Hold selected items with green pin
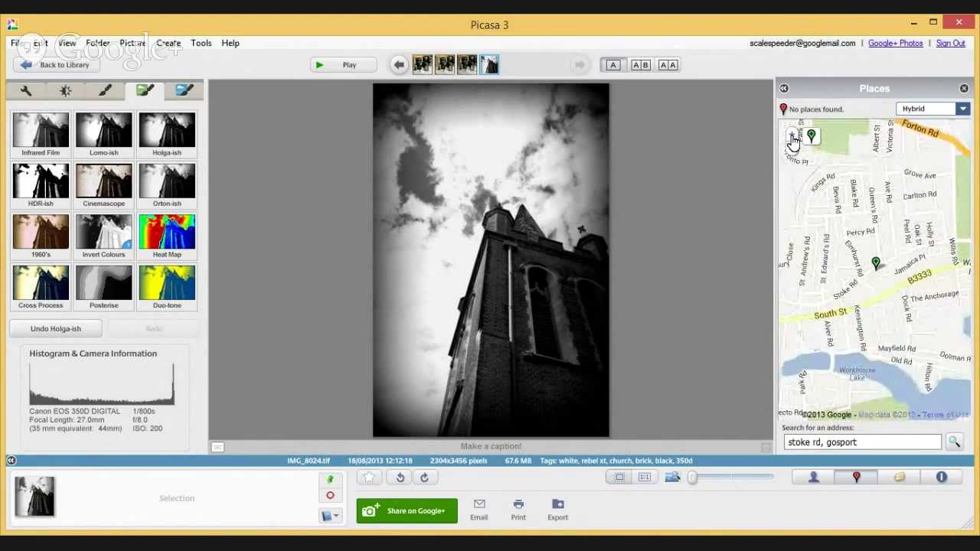 click(330, 480)
